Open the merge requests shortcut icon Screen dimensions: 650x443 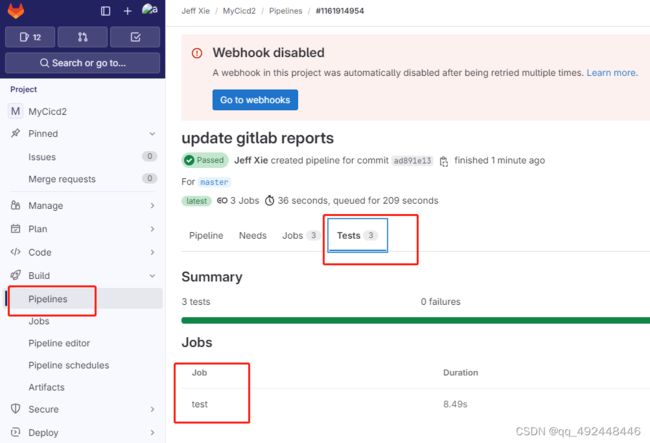coord(82,37)
